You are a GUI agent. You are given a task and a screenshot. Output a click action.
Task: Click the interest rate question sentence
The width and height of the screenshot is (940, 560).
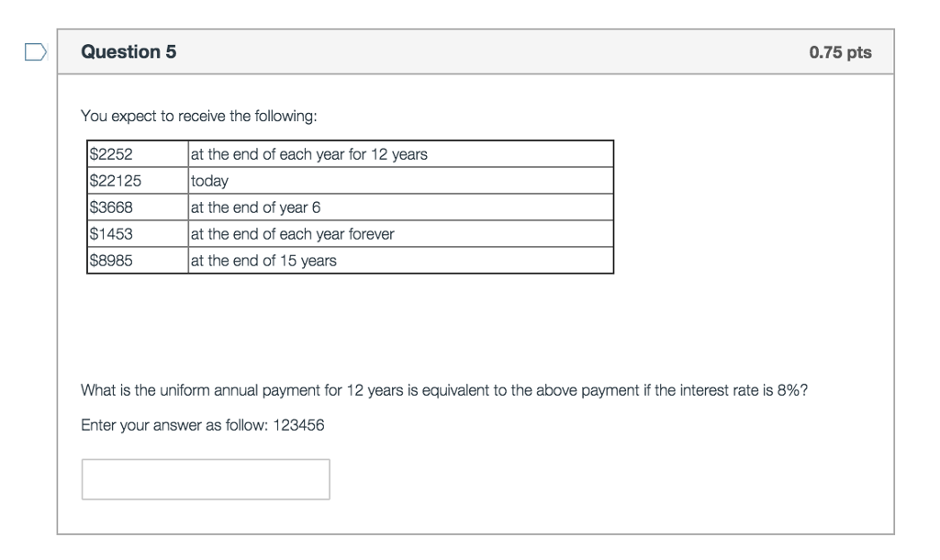[x=446, y=388]
